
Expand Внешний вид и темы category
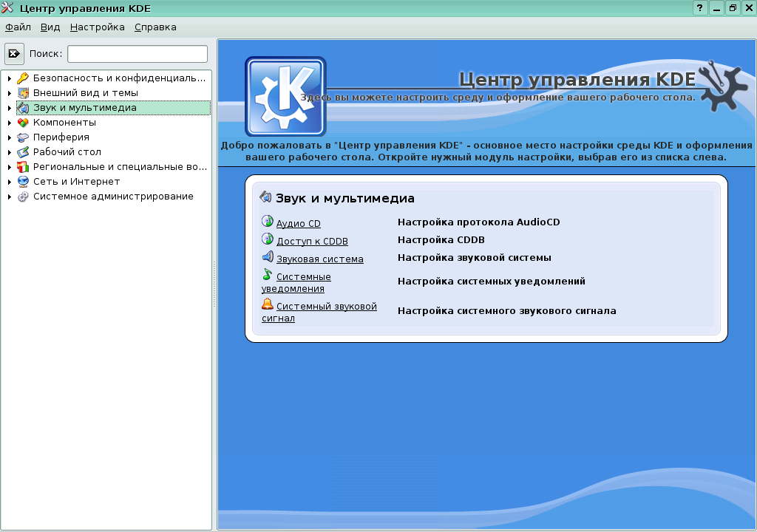(x=7, y=92)
